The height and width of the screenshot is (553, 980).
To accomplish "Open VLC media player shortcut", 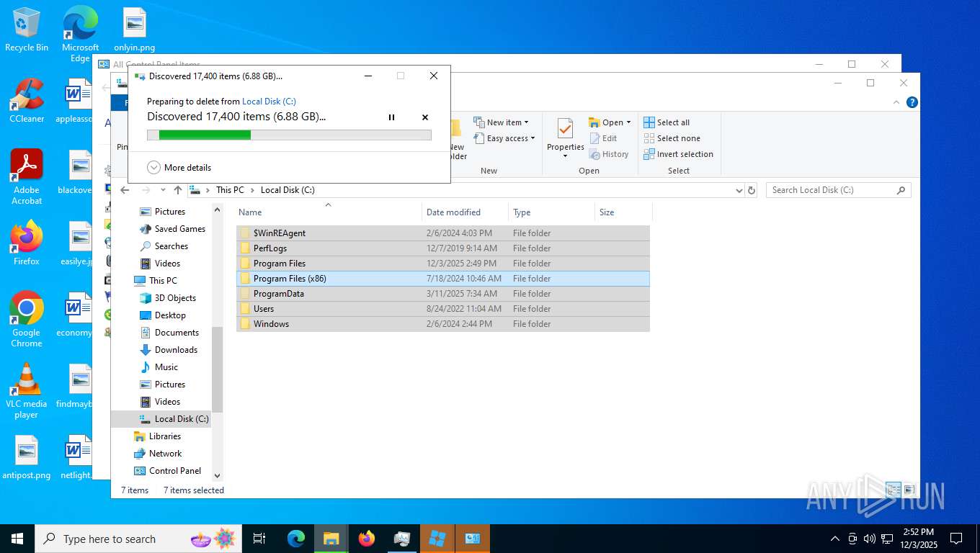I will tap(27, 390).
